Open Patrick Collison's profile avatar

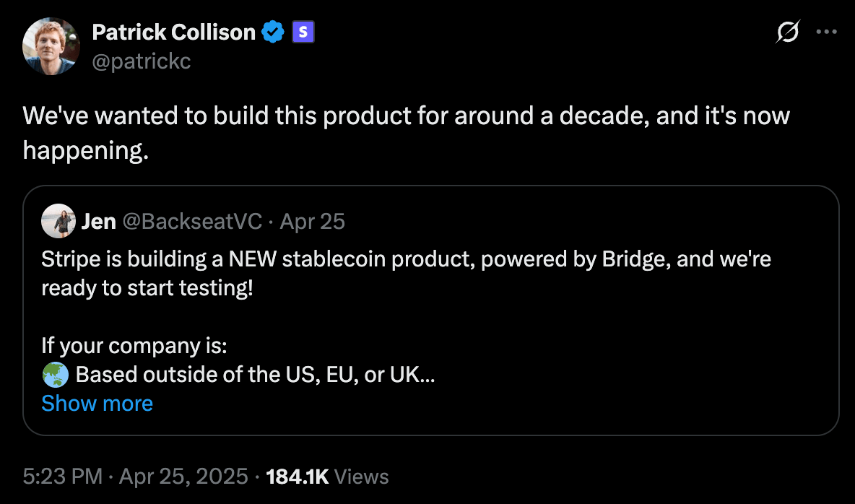[52, 45]
